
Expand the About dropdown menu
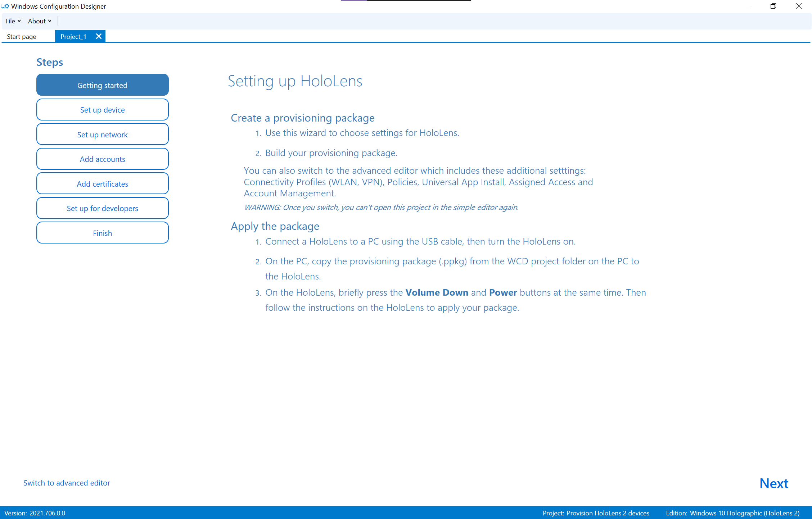pos(38,21)
